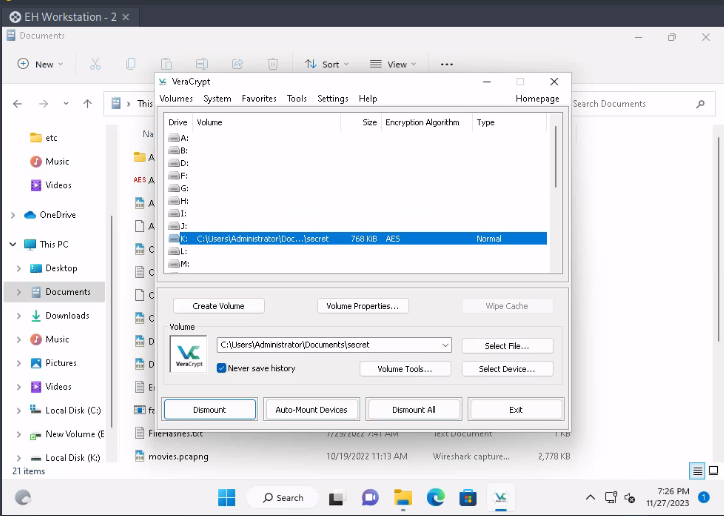Open Microsoft Store from taskbar
Image resolution: width=724 pixels, height=516 pixels.
tap(467, 497)
